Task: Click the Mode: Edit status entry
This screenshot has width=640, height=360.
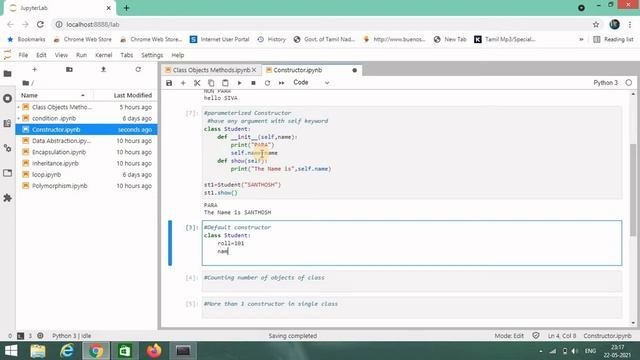Action: (x=509, y=336)
